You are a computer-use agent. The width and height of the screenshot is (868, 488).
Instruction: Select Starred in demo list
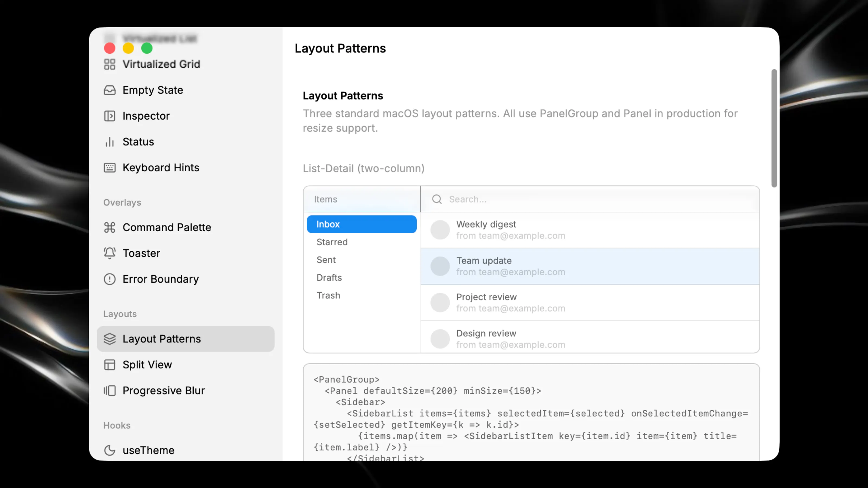(x=362, y=242)
